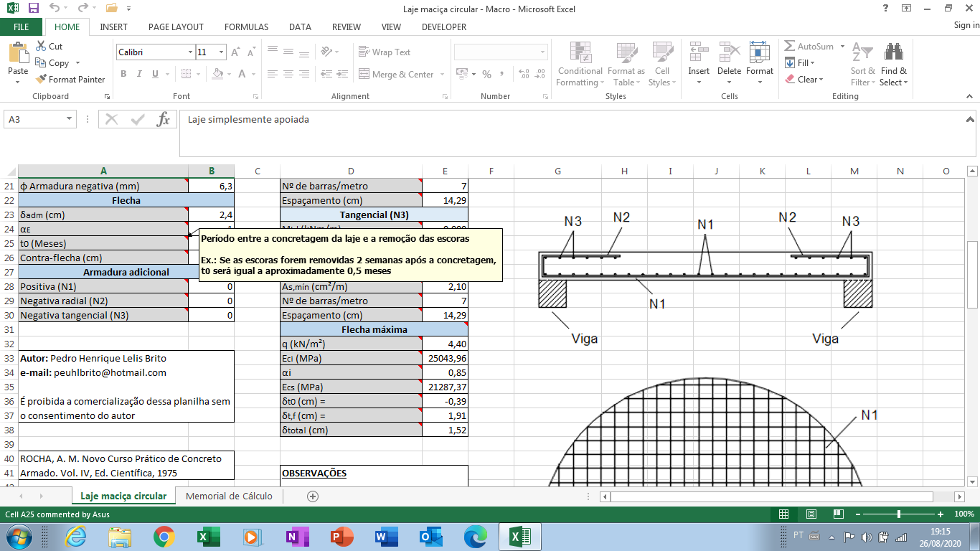Open the font name dropdown showing Calibri

190,52
